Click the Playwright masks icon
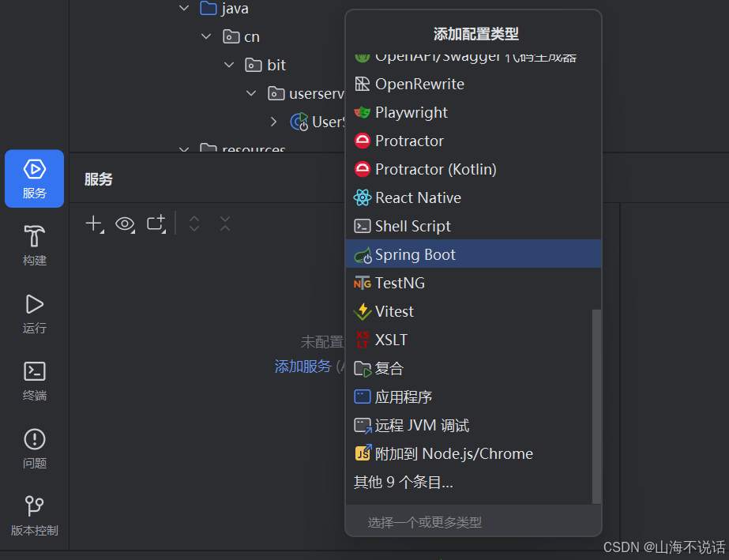Screen dimensions: 729x560 click(363, 112)
